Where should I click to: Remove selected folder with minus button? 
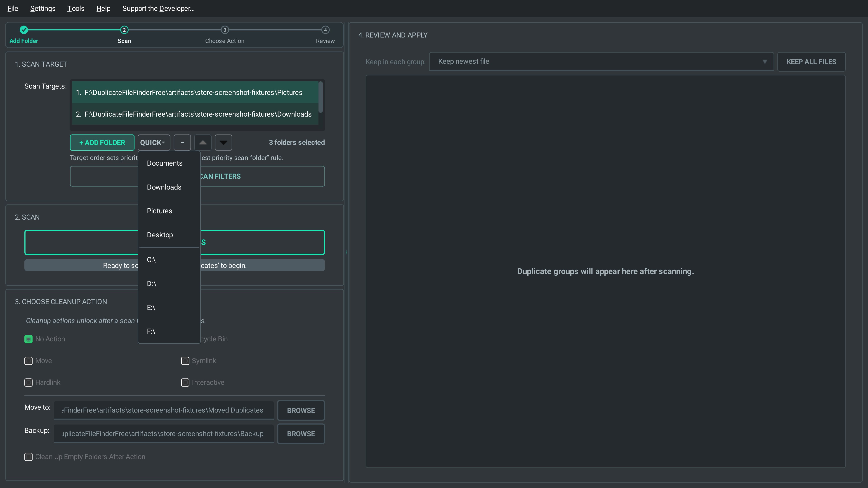click(182, 143)
